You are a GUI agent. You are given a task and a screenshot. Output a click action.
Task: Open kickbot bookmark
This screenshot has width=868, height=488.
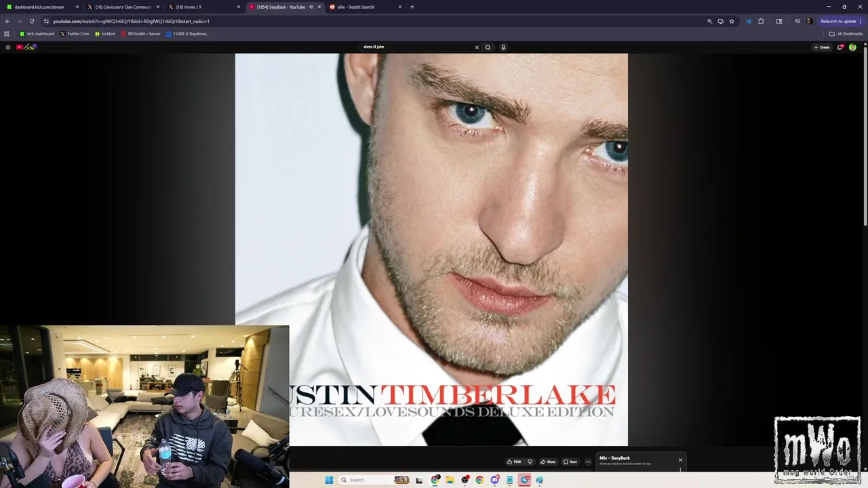coord(105,34)
